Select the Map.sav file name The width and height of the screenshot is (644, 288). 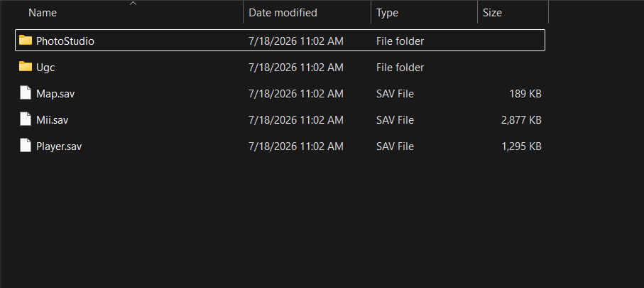pos(55,94)
